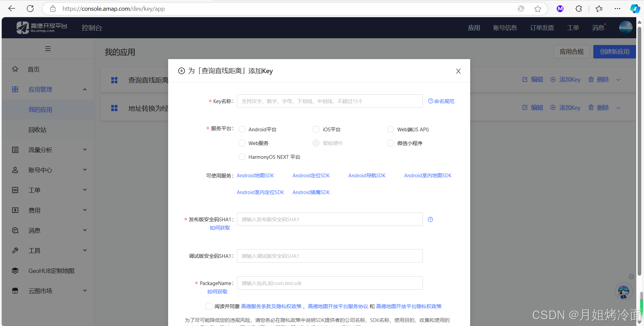Expand details of the second application row
644x326 pixels.
pos(618,108)
